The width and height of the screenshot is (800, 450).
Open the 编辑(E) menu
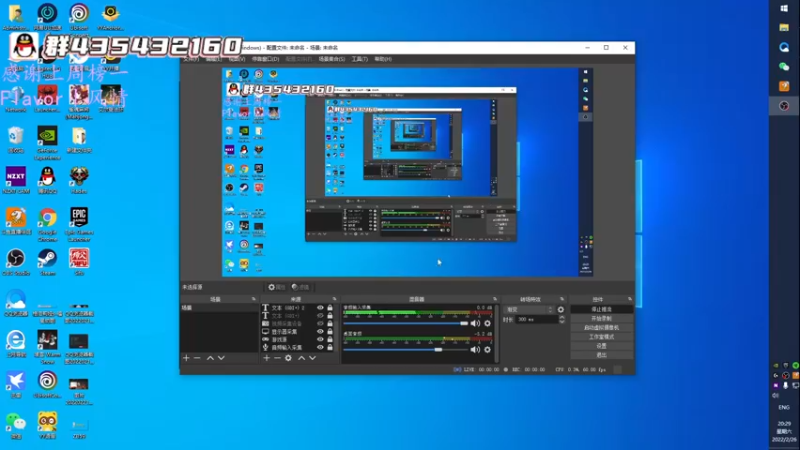click(x=213, y=59)
